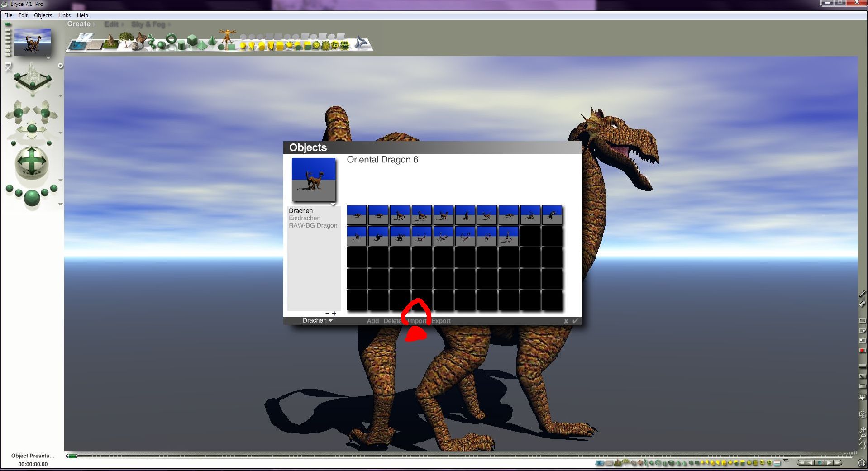Open the Edit menu

pos(23,15)
